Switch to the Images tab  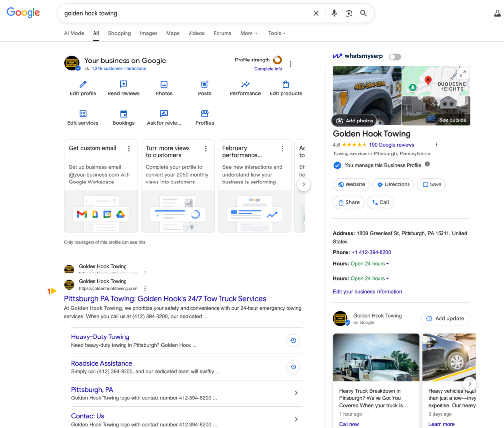149,33
